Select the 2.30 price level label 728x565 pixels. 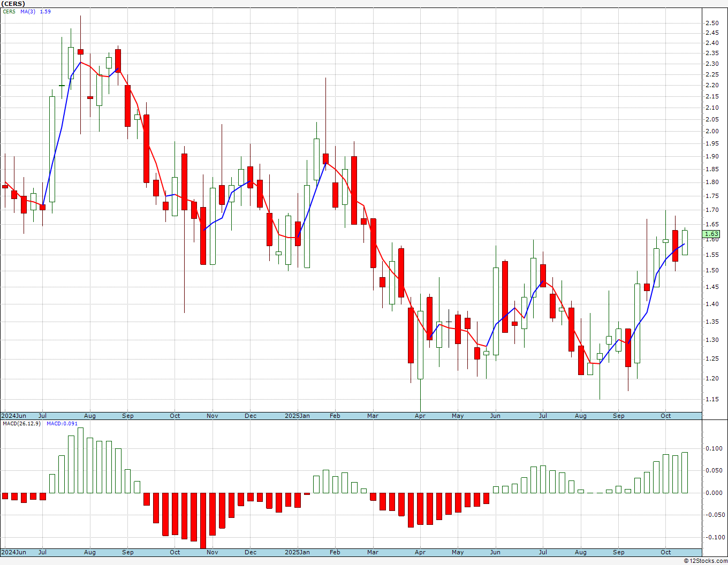pos(712,64)
